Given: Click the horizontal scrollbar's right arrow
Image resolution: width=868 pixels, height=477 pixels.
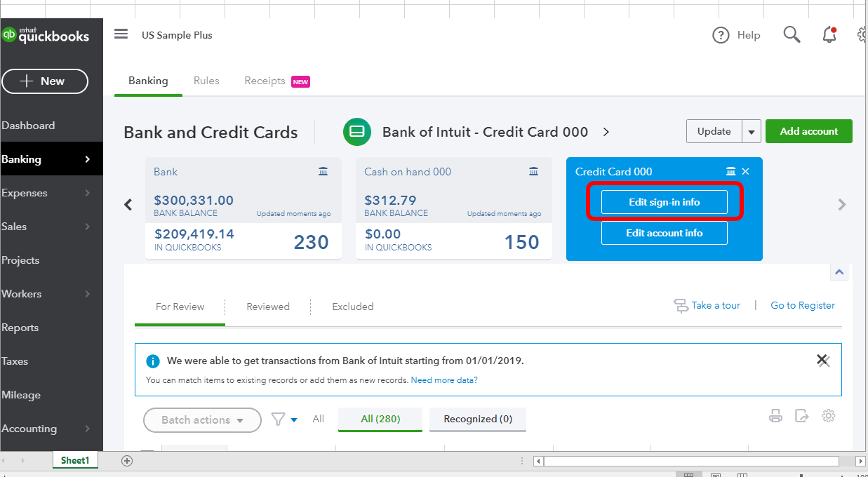Looking at the screenshot, I should pyautogui.click(x=861, y=461).
